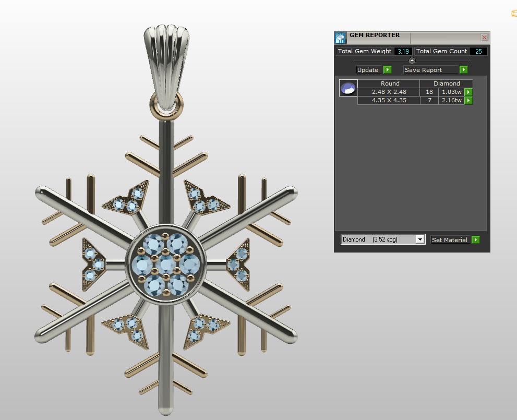Click the Gem Reporter panel icon

(x=340, y=38)
